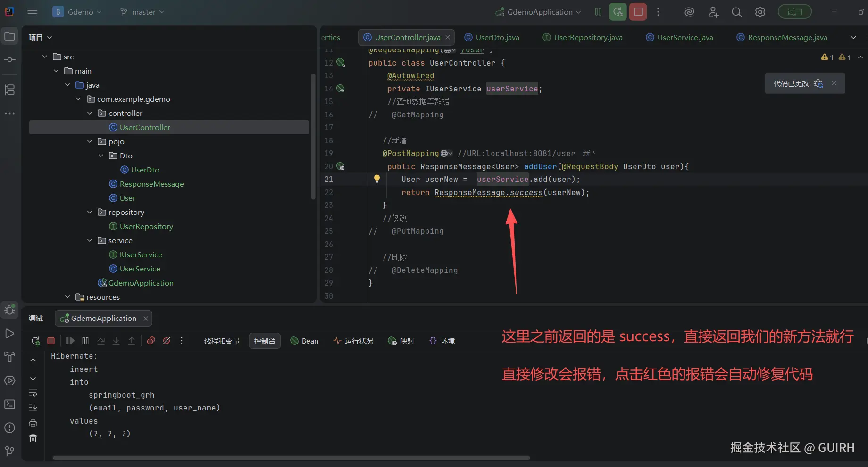Rerun GdemoApplication from the top toolbar

[x=618, y=12]
